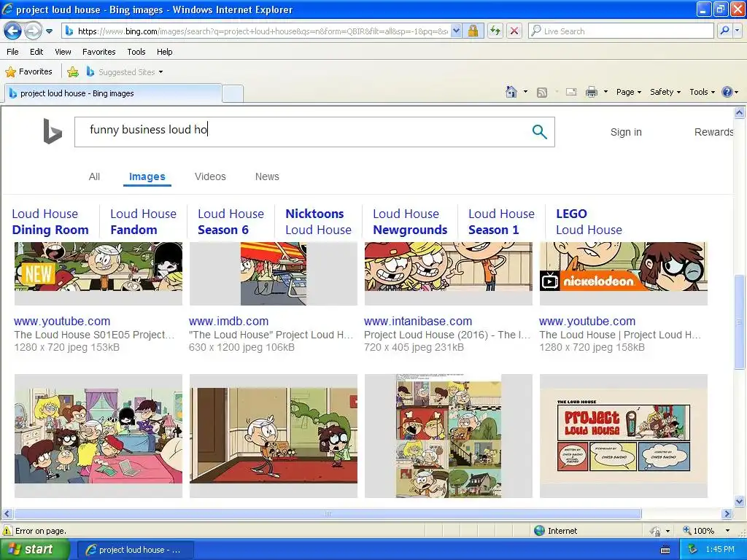747x560 pixels.
Task: Click the horizontal scrollbar thumb
Action: [328, 514]
